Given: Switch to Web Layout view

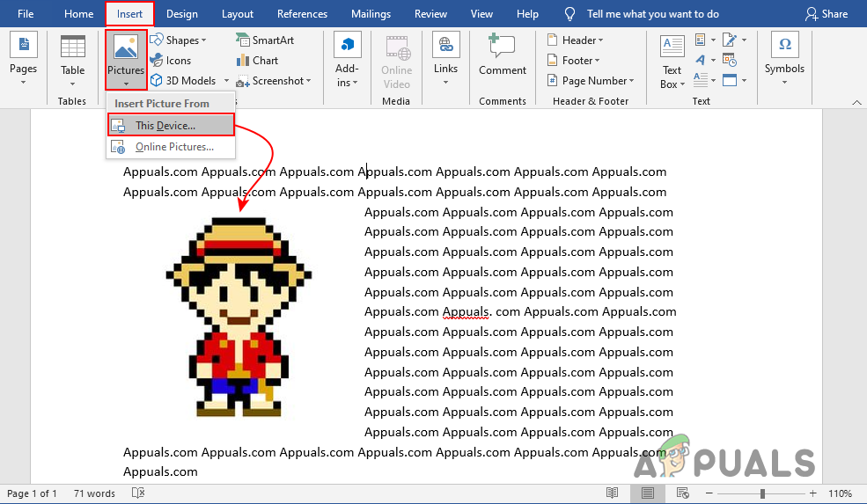Looking at the screenshot, I should pos(682,493).
